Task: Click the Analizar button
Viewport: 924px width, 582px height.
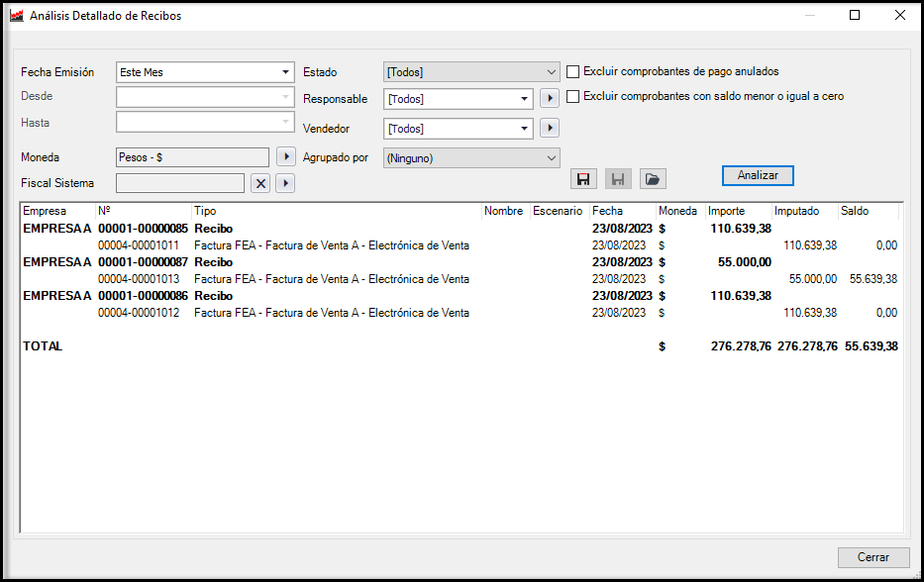Action: (758, 175)
